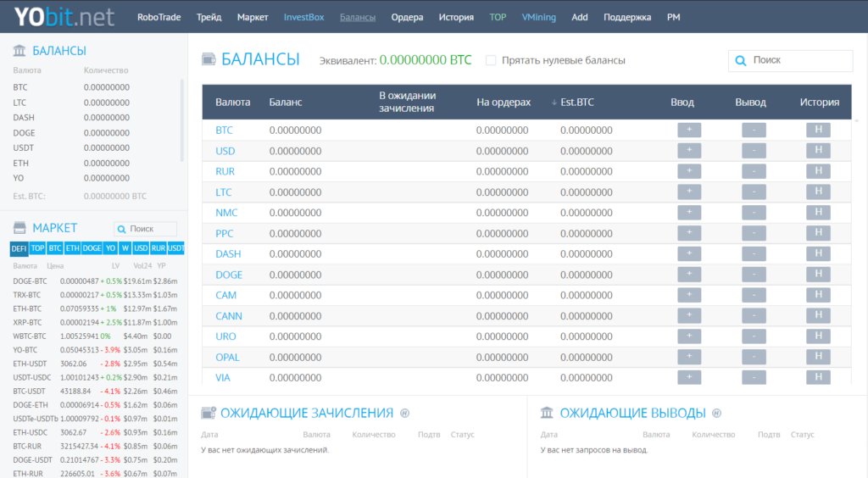Click the YObit.net logo
Image resolution: width=868 pixels, height=478 pixels.
tap(64, 17)
